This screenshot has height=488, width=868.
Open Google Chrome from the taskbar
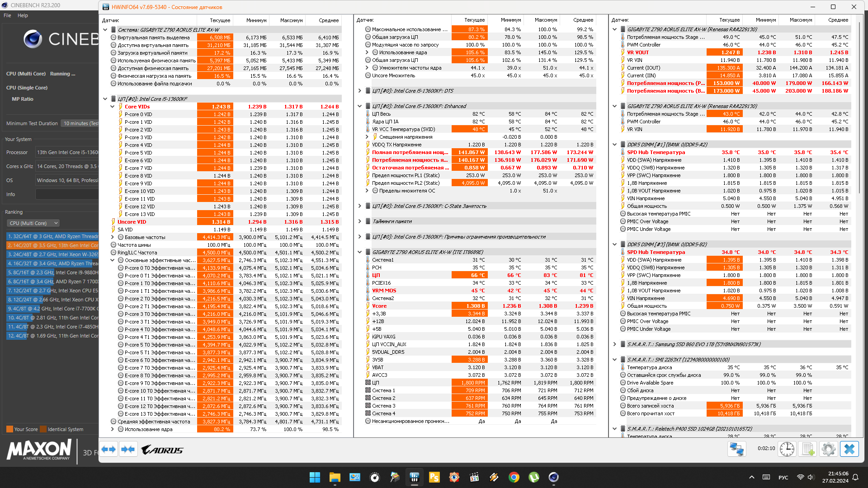pos(514,477)
